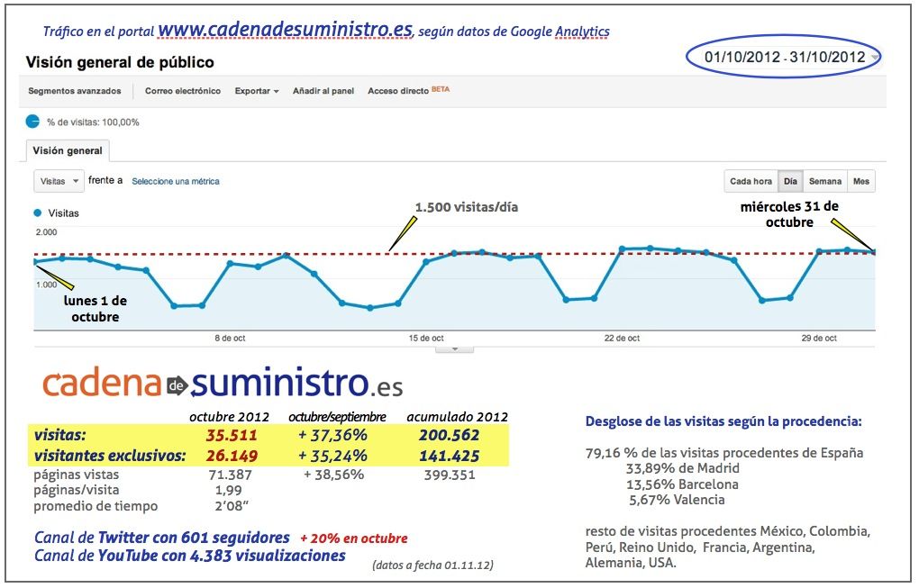Click the 01/10/2012 - 31/10/2012 date range
Screen dimensions: 919x588
click(784, 57)
